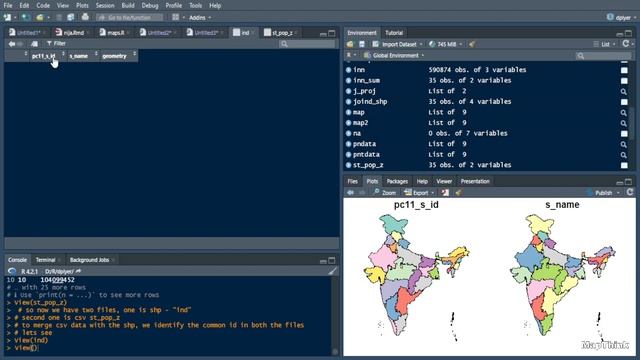The image size is (640, 360).
Task: Load workspace icon in Environment pane
Action: click(x=350, y=44)
